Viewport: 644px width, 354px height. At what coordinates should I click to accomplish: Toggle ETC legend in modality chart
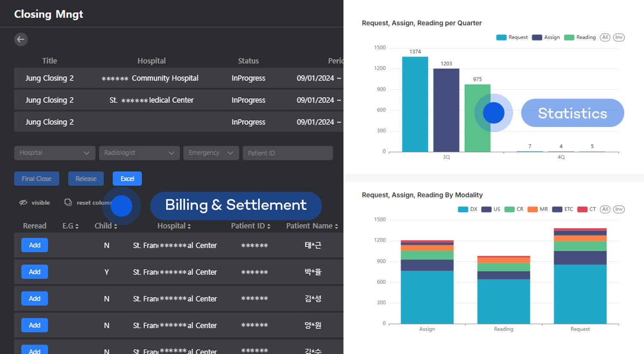click(x=562, y=209)
